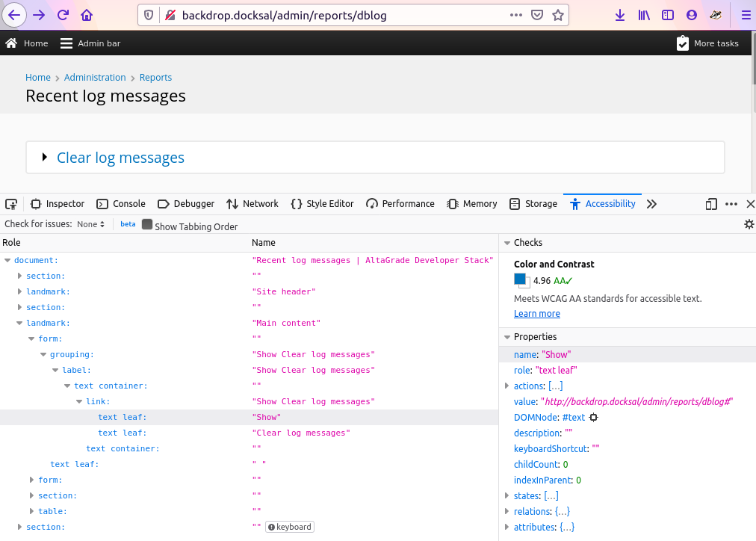Screen dimensions: 756x541
Task: Open accessibility panel settings gear
Action: [x=749, y=224]
